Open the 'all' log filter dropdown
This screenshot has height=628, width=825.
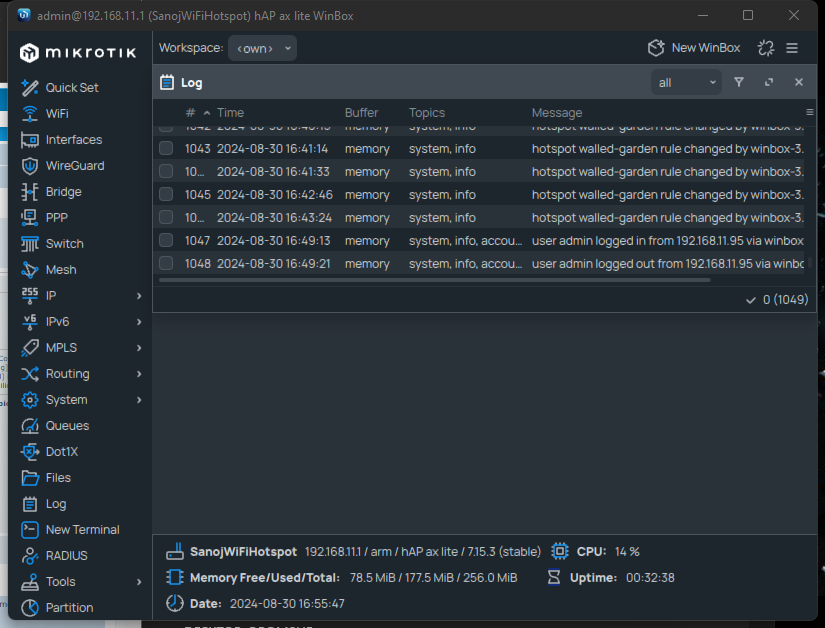686,83
